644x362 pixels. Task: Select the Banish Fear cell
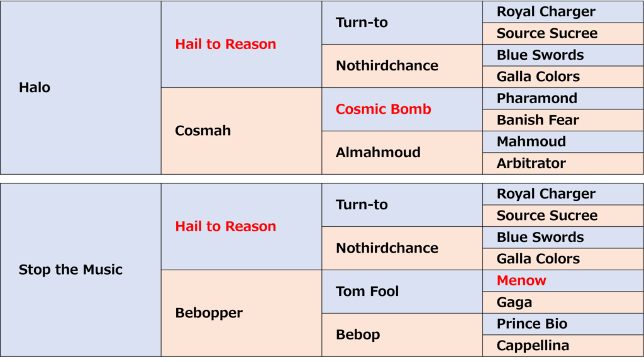[563, 120]
